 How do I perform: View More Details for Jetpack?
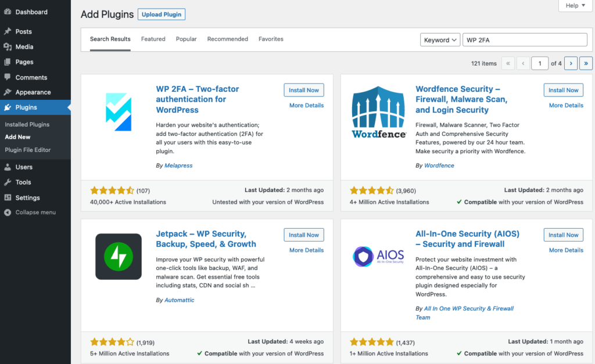(307, 250)
